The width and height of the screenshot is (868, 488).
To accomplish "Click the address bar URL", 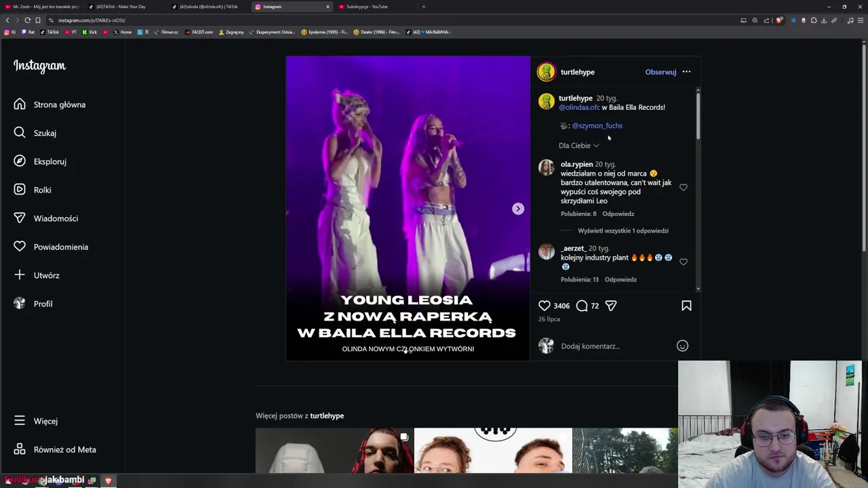I will pyautogui.click(x=92, y=20).
